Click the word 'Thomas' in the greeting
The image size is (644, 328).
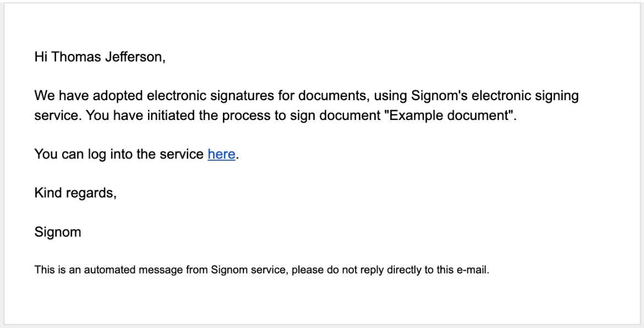click(x=76, y=57)
